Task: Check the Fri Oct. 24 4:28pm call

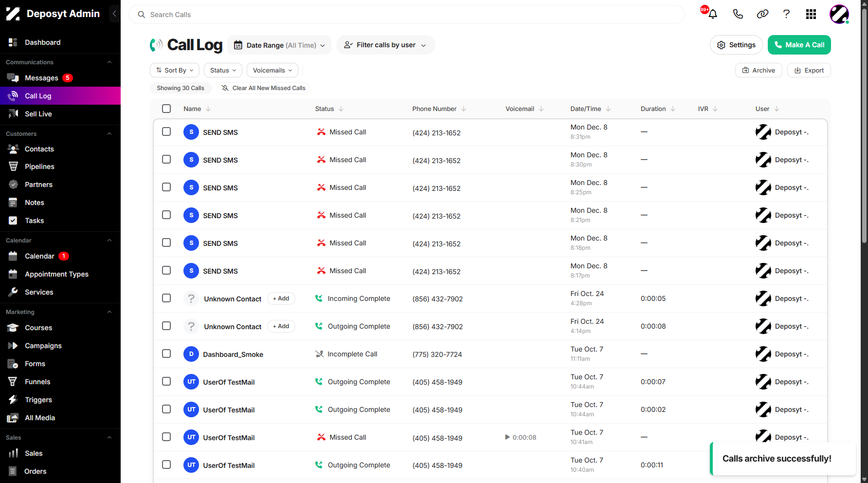Action: (x=166, y=298)
